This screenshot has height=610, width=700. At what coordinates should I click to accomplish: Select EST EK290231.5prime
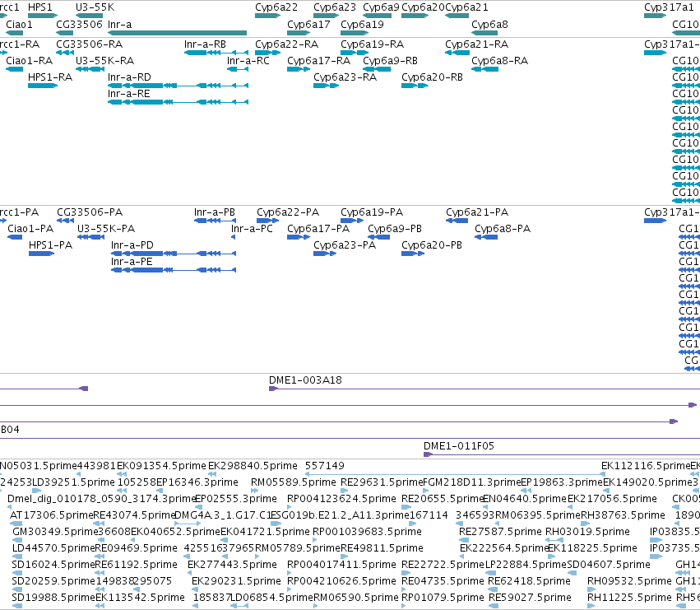(195, 590)
